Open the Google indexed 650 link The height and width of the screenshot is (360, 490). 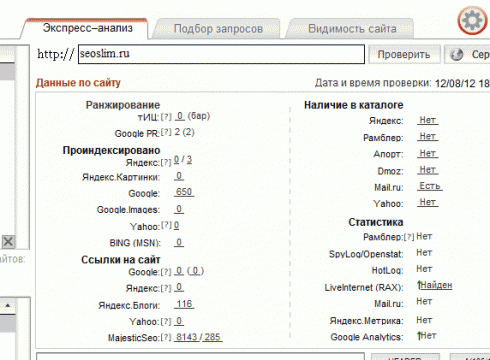(x=184, y=192)
